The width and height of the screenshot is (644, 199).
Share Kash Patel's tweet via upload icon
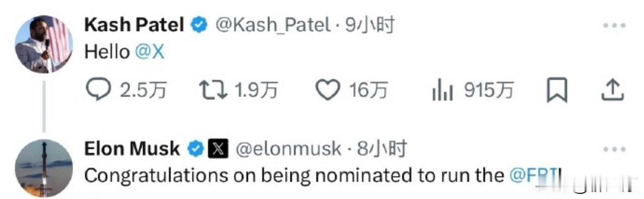613,90
